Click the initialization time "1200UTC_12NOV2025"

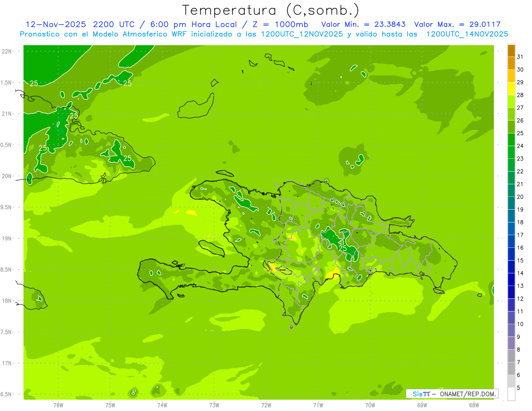click(x=302, y=34)
